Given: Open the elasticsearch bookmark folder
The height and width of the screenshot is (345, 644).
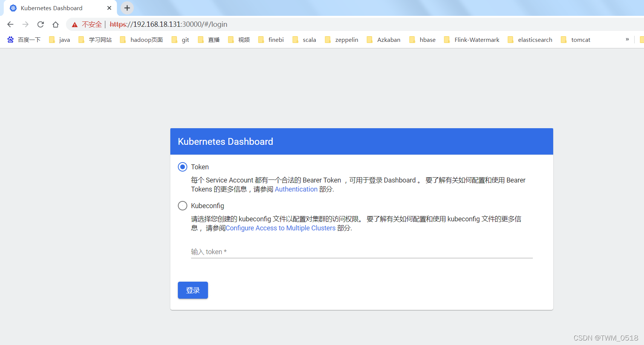Looking at the screenshot, I should [x=530, y=40].
